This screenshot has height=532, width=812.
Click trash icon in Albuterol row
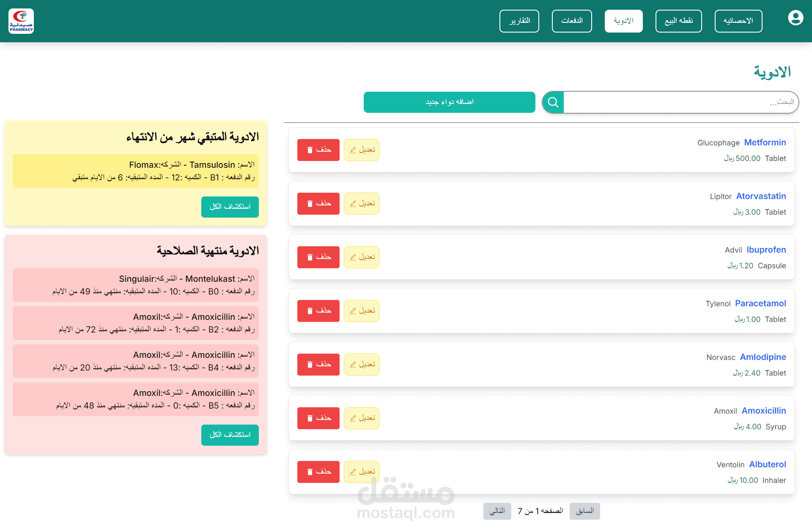pos(310,472)
